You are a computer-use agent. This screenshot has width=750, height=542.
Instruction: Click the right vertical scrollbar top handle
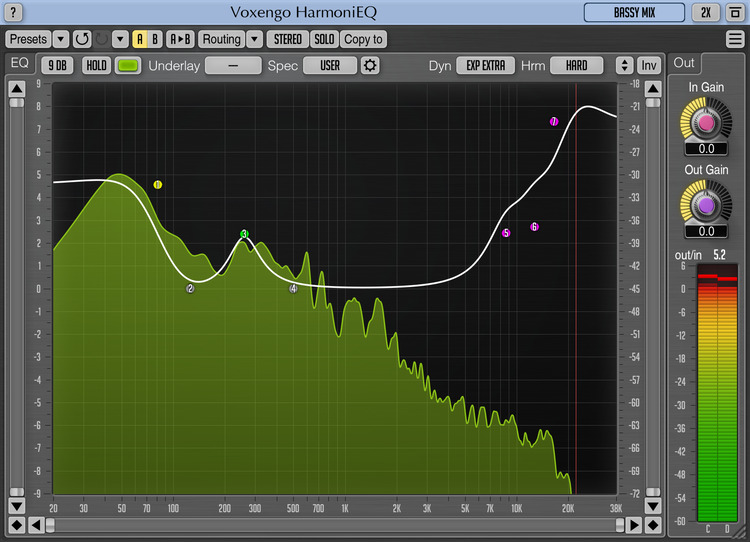click(x=653, y=103)
